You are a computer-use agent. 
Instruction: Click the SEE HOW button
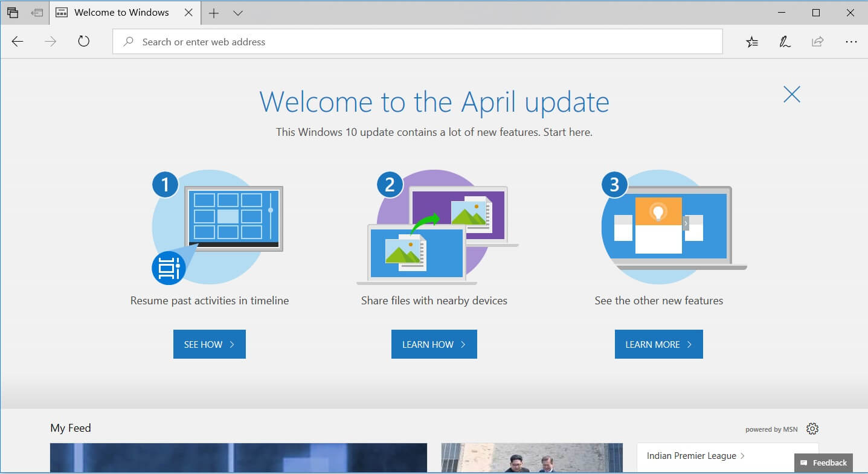[210, 344]
